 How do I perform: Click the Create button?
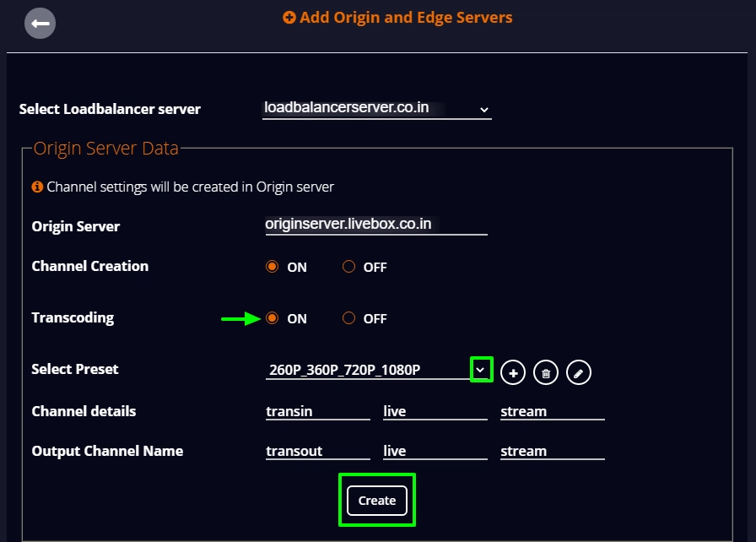point(377,501)
